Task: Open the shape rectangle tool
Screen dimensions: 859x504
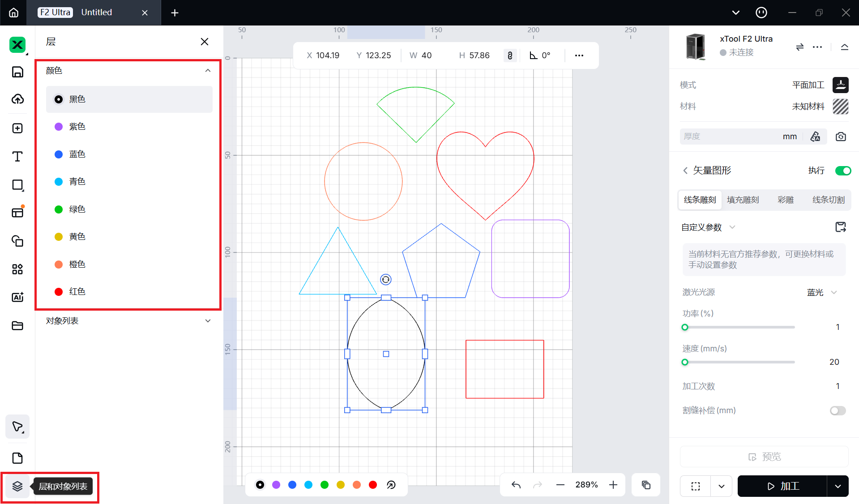Action: [x=17, y=185]
